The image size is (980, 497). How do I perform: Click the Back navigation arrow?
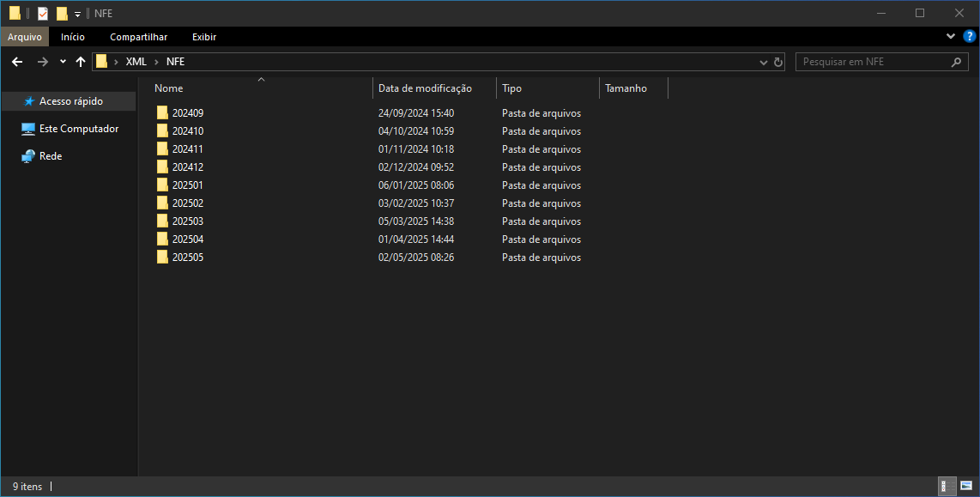point(17,62)
